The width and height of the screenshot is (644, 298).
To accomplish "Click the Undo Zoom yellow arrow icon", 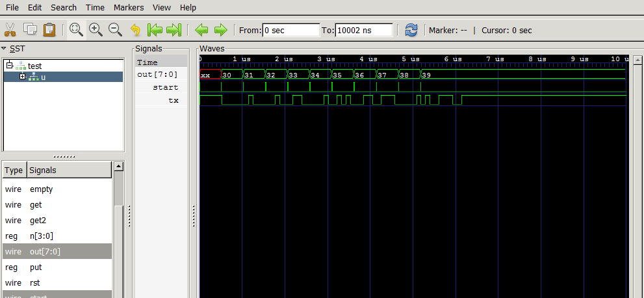I will tap(135, 29).
